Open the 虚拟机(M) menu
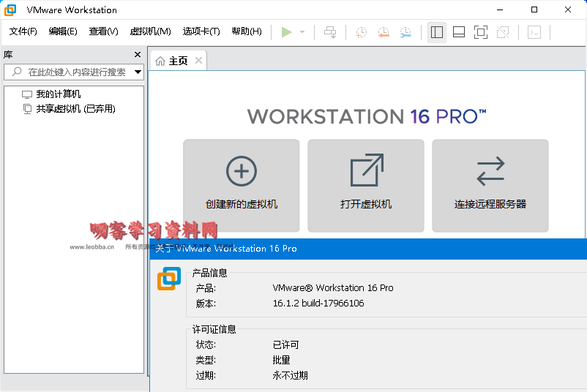The width and height of the screenshot is (587, 392). 150,31
